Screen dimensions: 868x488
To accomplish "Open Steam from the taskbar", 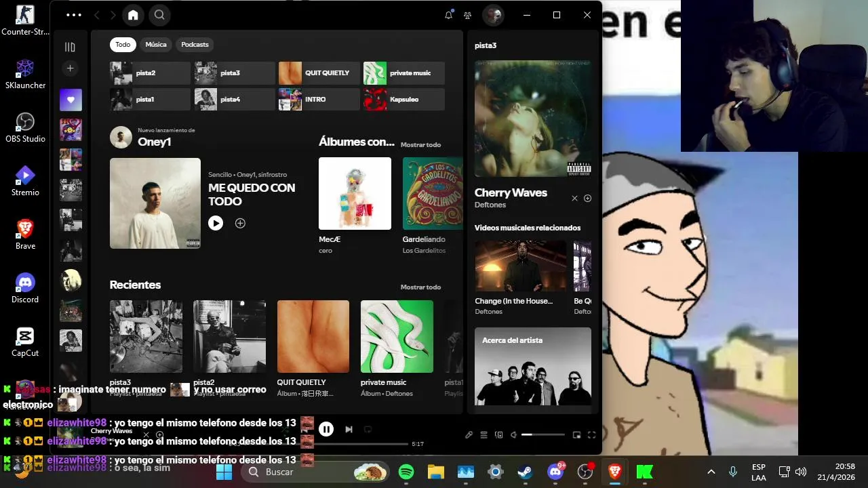I will coord(526,472).
